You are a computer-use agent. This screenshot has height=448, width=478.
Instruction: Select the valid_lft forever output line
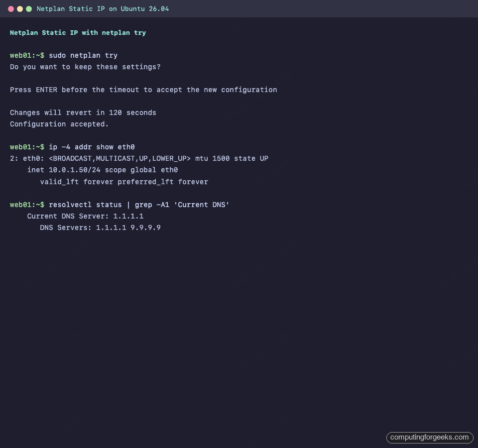[x=123, y=182]
